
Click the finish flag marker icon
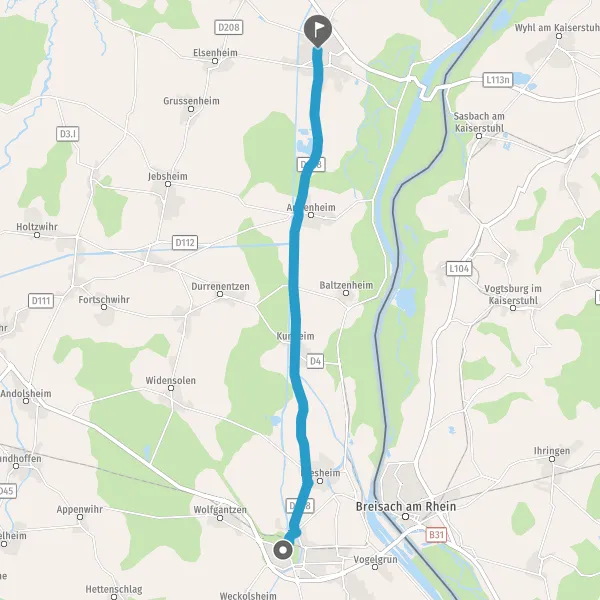coord(318,31)
